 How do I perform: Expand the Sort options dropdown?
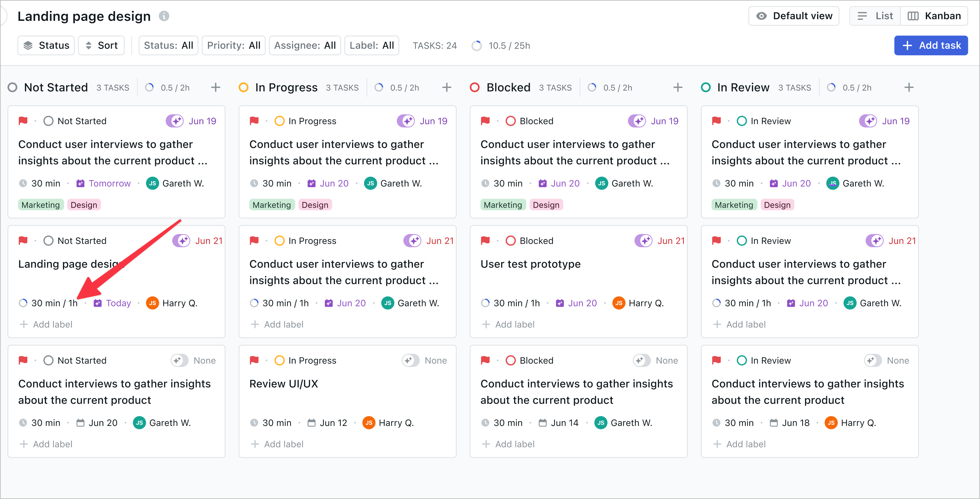[101, 46]
